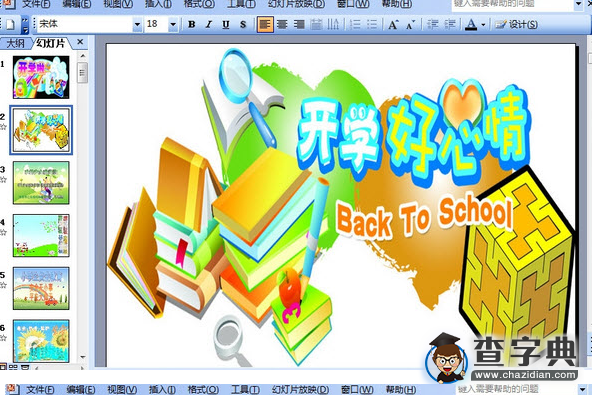Open the 幻灯片放映(D) menu in top window
The height and width of the screenshot is (395, 592).
(x=296, y=4)
